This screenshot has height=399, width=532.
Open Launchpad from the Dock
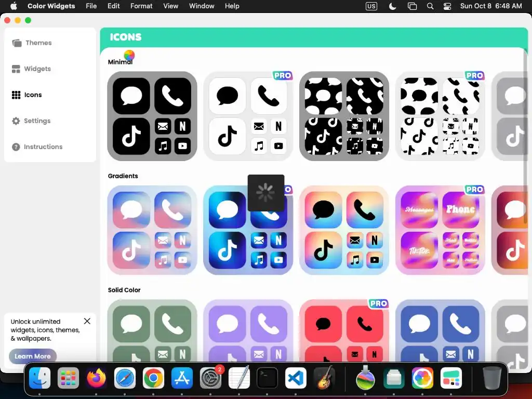[68, 378]
